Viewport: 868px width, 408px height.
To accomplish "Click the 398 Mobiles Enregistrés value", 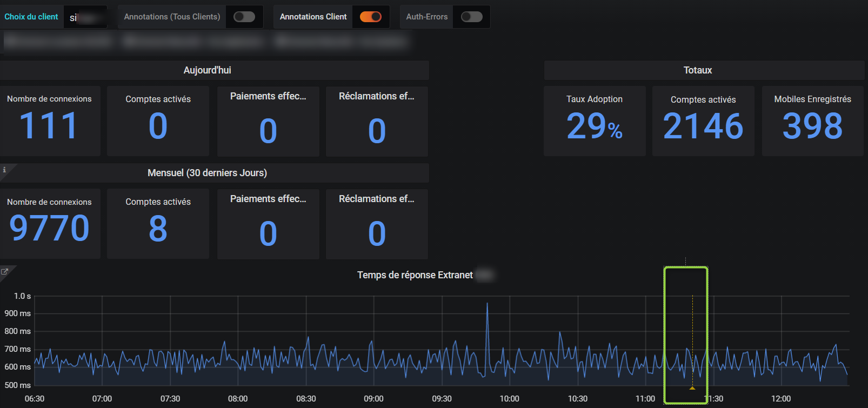I will [x=812, y=126].
